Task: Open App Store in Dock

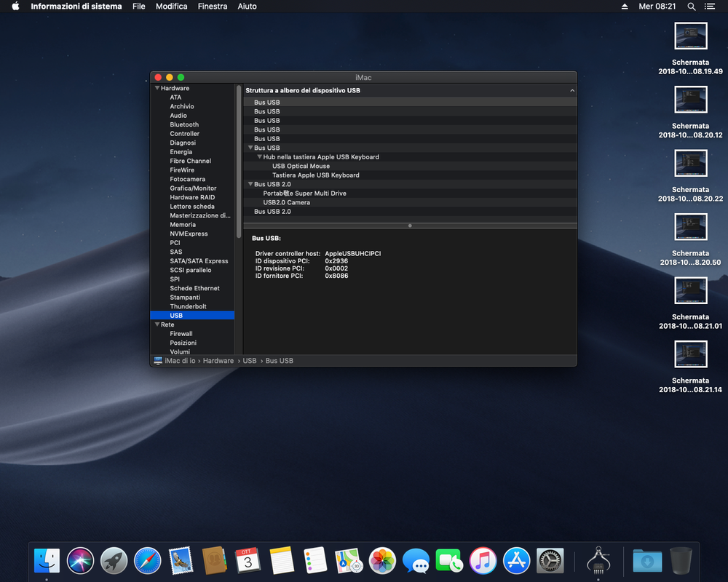Action: (x=516, y=561)
